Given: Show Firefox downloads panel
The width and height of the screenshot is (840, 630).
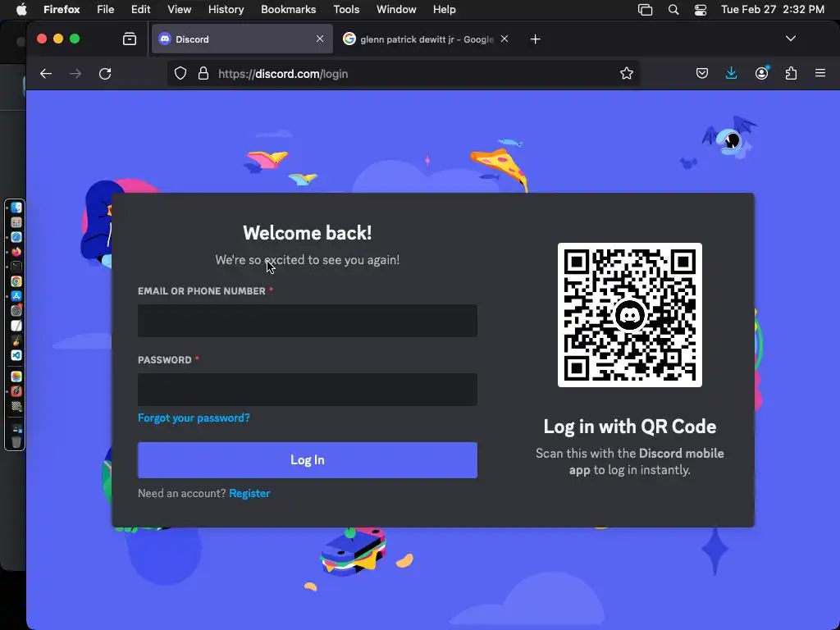Looking at the screenshot, I should coord(731,73).
